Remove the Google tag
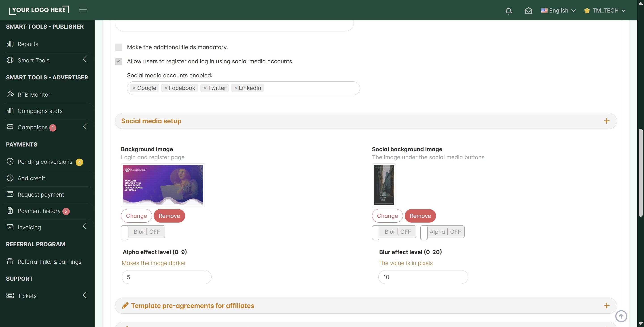 click(134, 88)
